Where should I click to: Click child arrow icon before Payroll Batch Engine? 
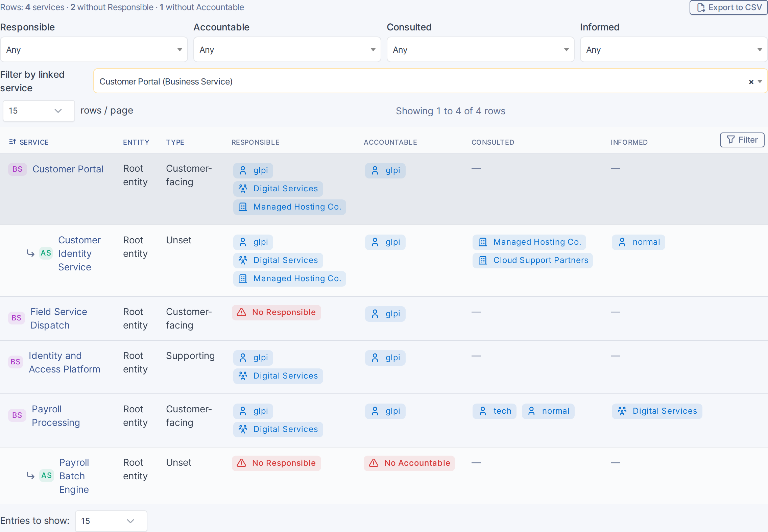click(30, 476)
